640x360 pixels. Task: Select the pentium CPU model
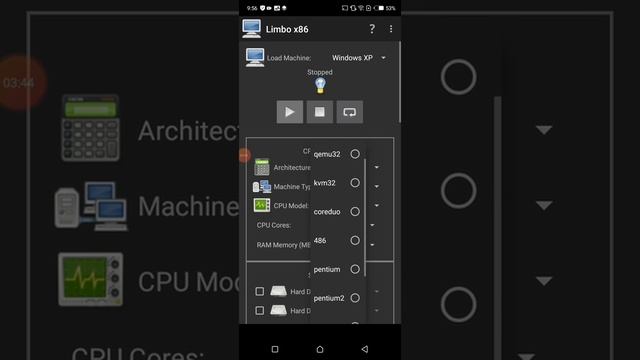pos(338,269)
